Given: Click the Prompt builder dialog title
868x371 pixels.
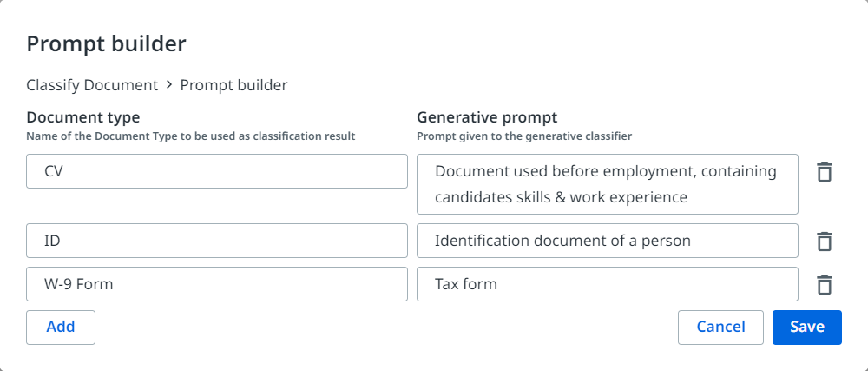Looking at the screenshot, I should coord(106,43).
